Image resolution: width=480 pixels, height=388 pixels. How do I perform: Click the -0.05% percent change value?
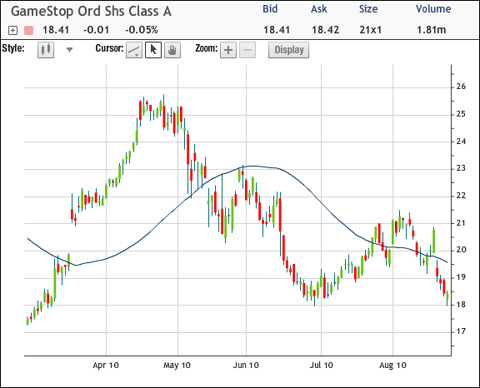coord(142,30)
